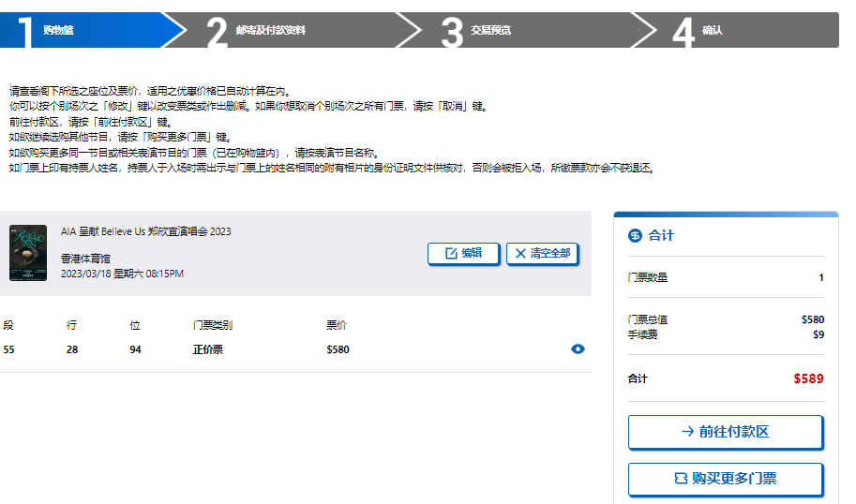856x504 pixels.
Task: Click the 手续费 fee line
Action: pos(642,334)
